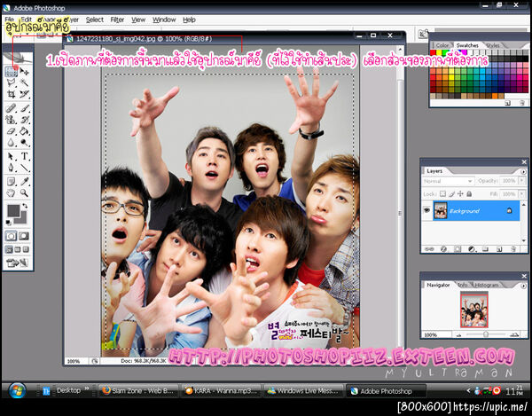Toggle Lock position in Layers panel
The image size is (532, 416).
click(460, 193)
